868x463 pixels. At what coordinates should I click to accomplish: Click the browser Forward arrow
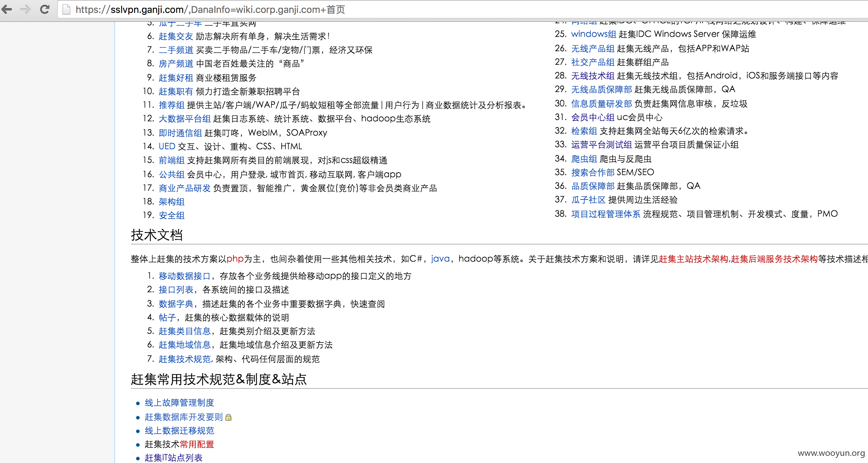26,9
